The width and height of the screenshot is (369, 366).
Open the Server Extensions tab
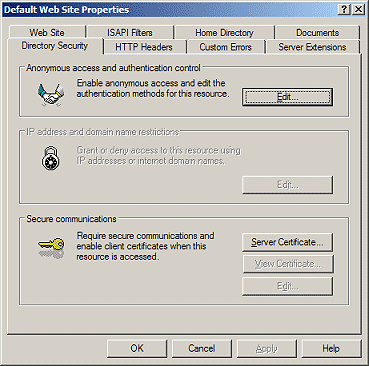click(x=312, y=47)
